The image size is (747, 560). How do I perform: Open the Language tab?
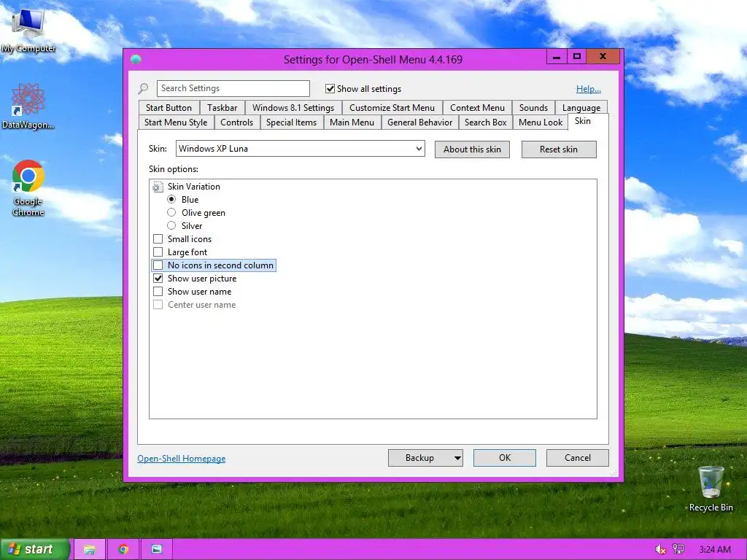(x=581, y=108)
